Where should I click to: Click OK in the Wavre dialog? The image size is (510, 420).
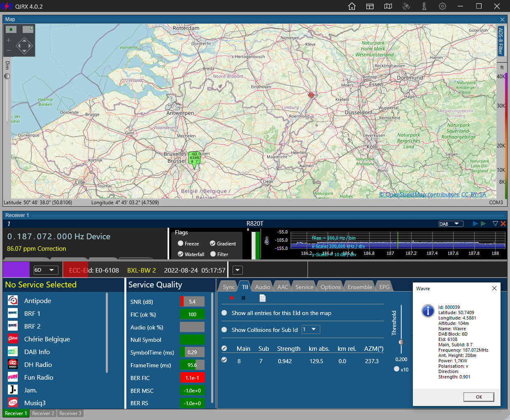(x=479, y=397)
